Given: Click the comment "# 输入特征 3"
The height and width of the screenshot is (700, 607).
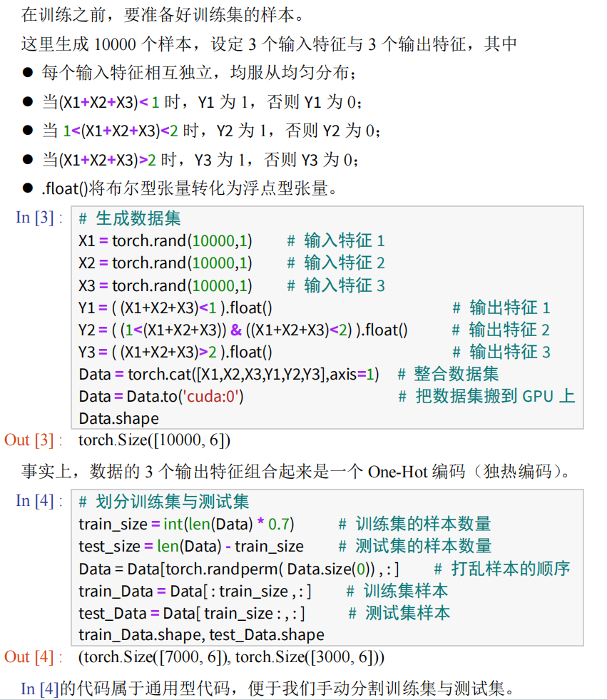Looking at the screenshot, I should (336, 285).
